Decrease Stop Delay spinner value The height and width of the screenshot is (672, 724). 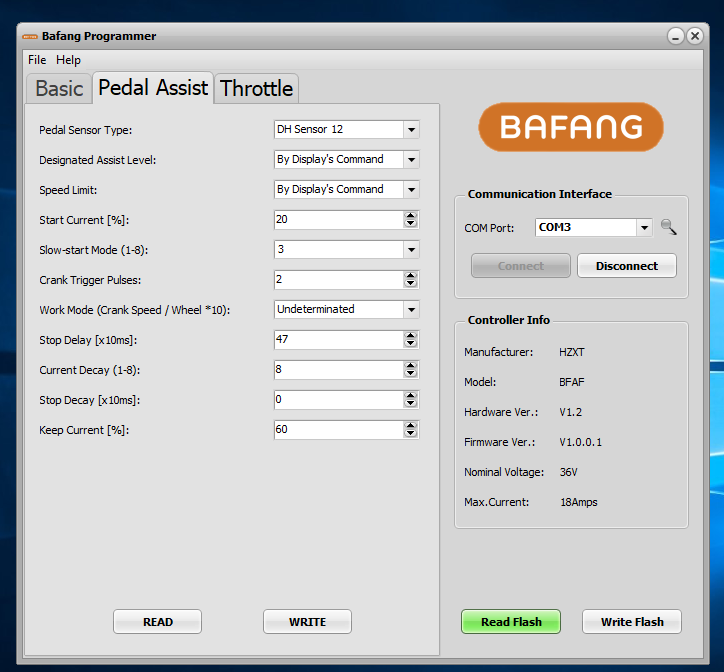pos(410,344)
